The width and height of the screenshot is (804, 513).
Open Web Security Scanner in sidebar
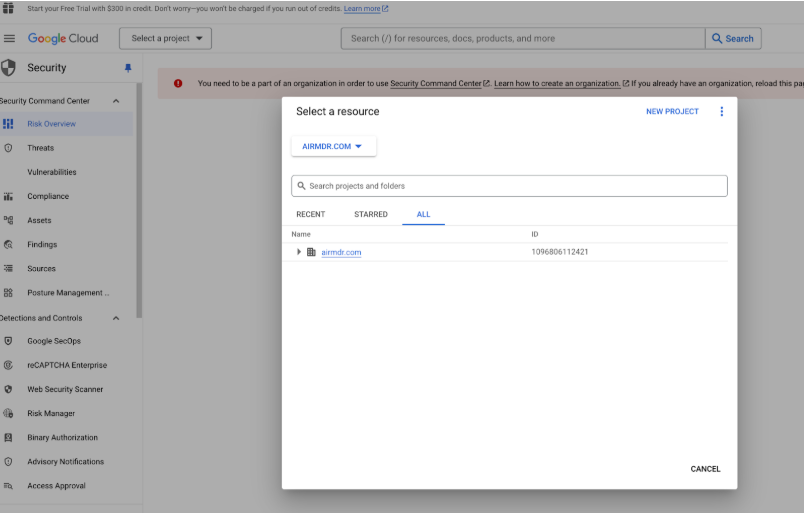pos(65,389)
